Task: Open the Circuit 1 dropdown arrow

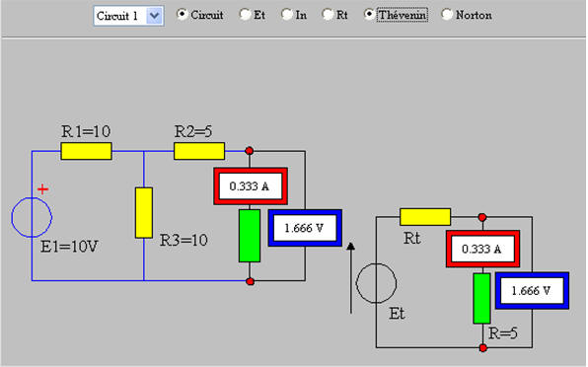Action: (x=155, y=16)
